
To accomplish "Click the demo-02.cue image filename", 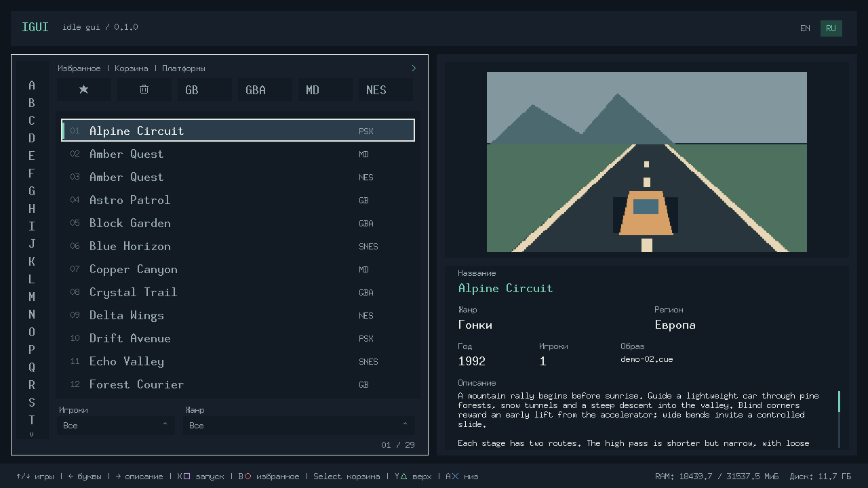I will tap(647, 359).
